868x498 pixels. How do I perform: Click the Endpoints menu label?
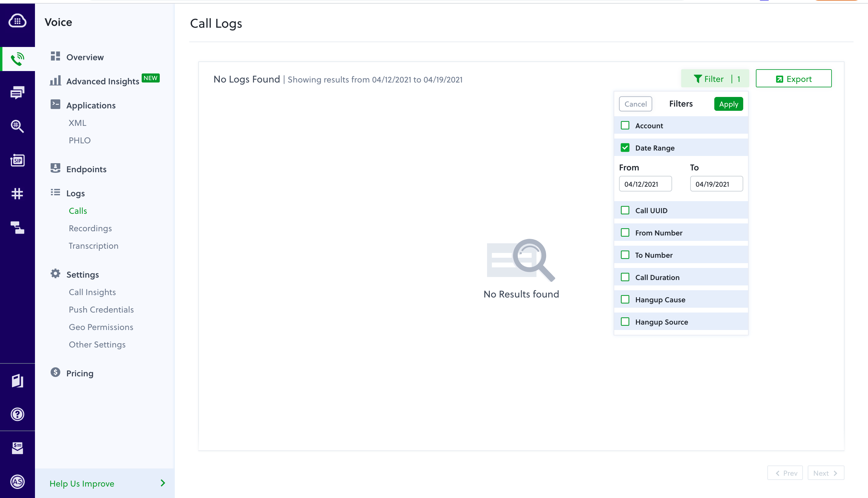tap(86, 169)
